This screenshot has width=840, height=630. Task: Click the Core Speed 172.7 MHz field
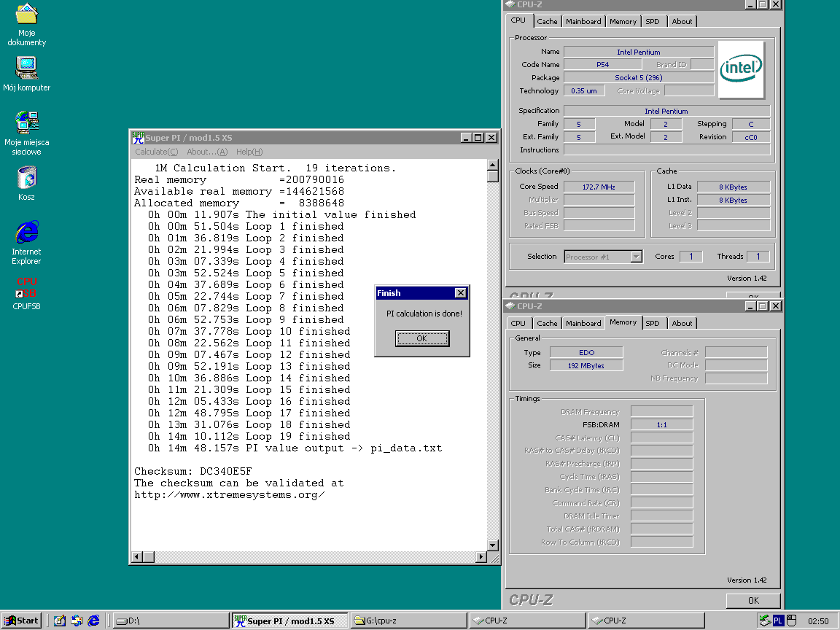(599, 187)
